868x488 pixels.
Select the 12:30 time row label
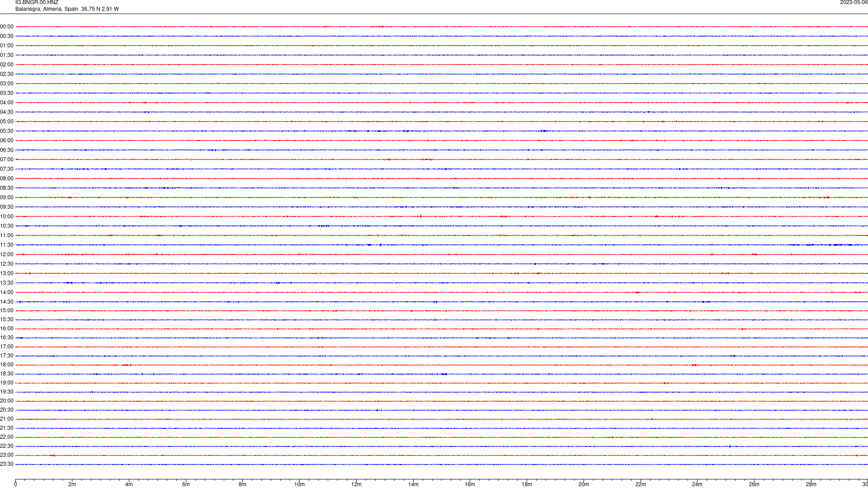point(7,264)
